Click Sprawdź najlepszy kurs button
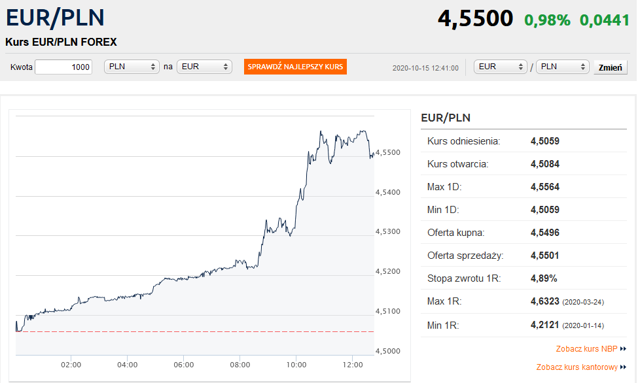The height and width of the screenshot is (383, 640). (x=295, y=67)
